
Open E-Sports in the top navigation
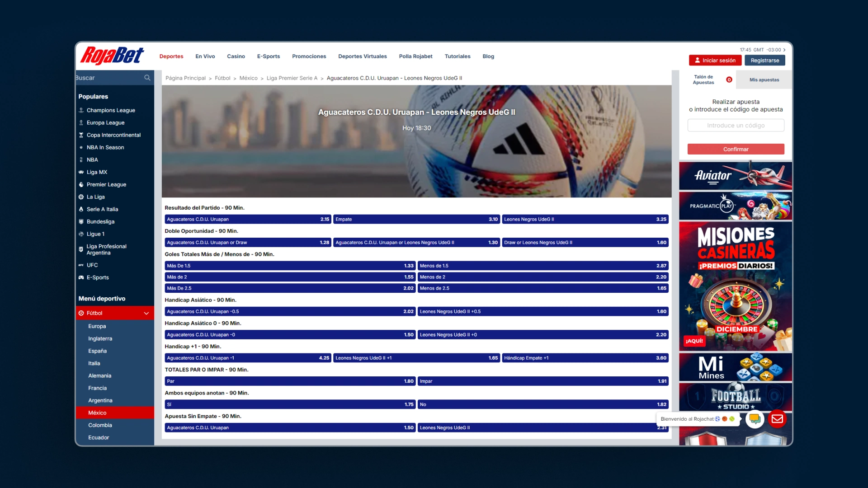(x=269, y=56)
